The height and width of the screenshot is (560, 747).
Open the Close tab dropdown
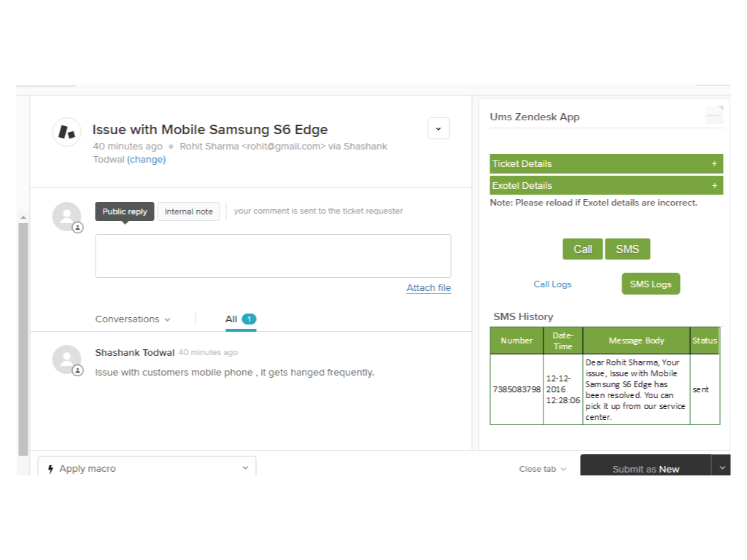click(542, 469)
